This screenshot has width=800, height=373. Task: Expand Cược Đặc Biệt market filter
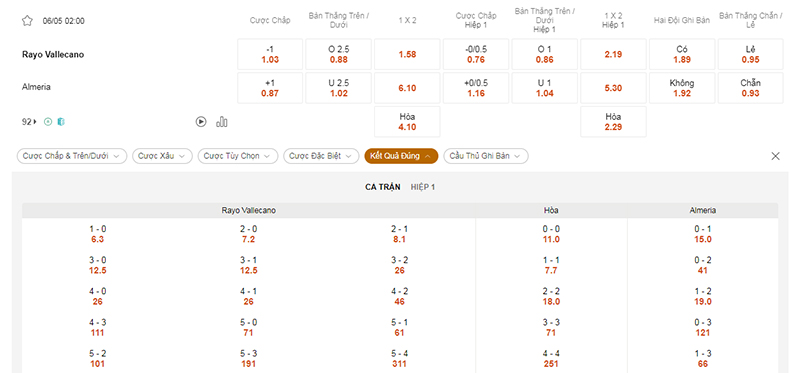321,156
